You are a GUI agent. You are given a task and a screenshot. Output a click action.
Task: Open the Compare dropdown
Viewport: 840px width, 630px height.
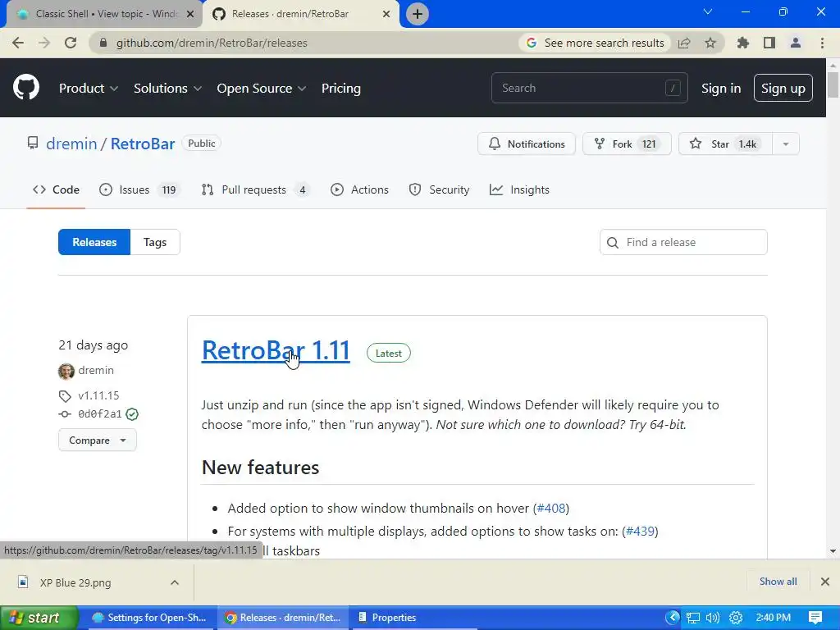(98, 441)
